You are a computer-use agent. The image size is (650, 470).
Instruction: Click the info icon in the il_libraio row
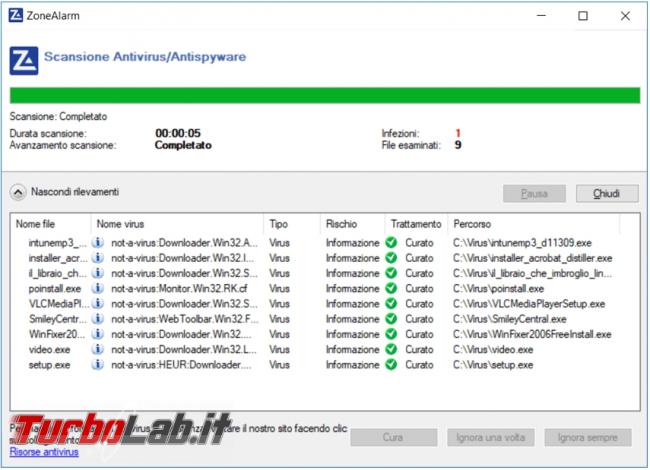(97, 273)
